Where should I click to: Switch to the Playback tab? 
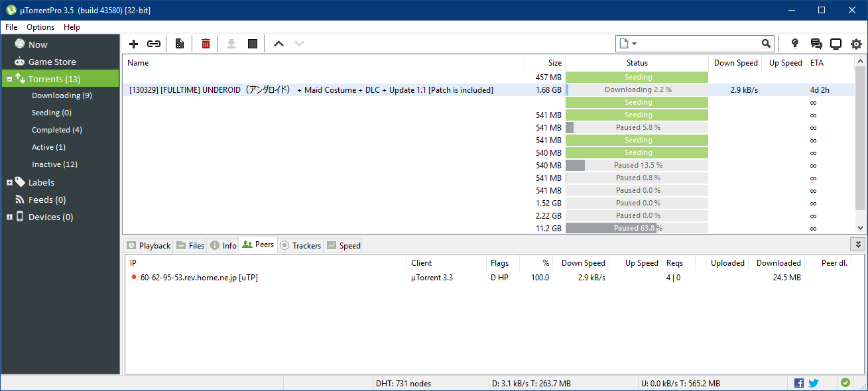coord(149,245)
